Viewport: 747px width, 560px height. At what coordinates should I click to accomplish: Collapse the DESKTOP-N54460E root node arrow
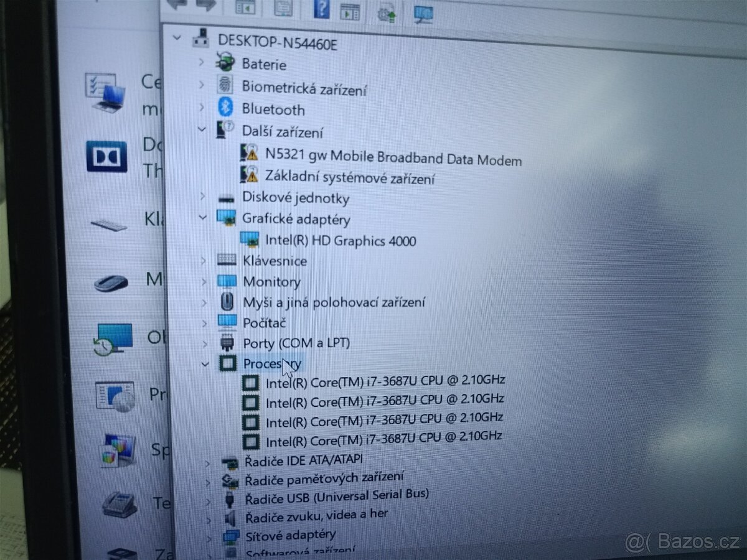click(178, 37)
